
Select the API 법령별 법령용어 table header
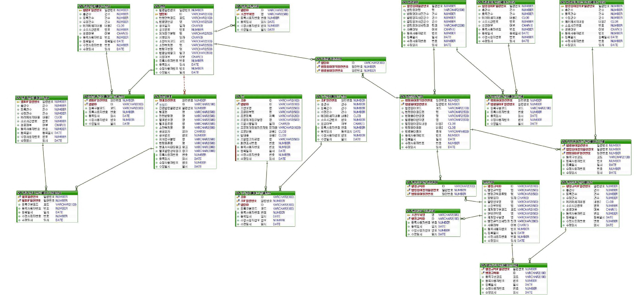click(x=350, y=59)
